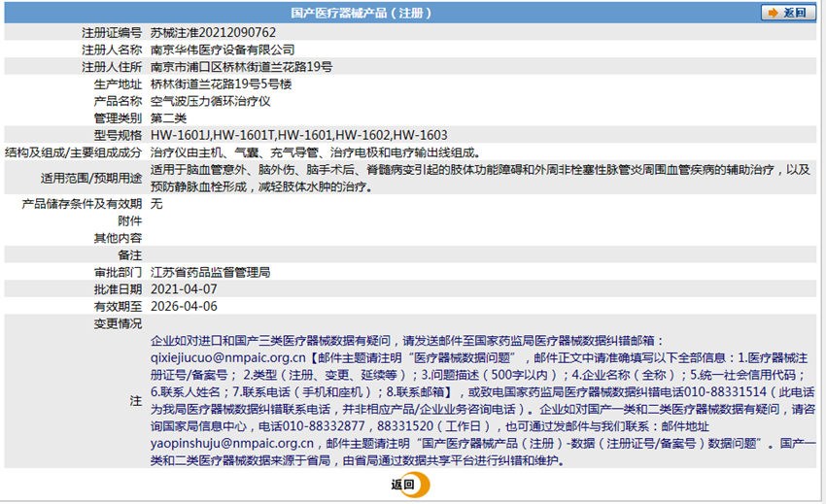The image size is (826, 504).
Task: Click the label 注册人名称
Action: point(112,50)
